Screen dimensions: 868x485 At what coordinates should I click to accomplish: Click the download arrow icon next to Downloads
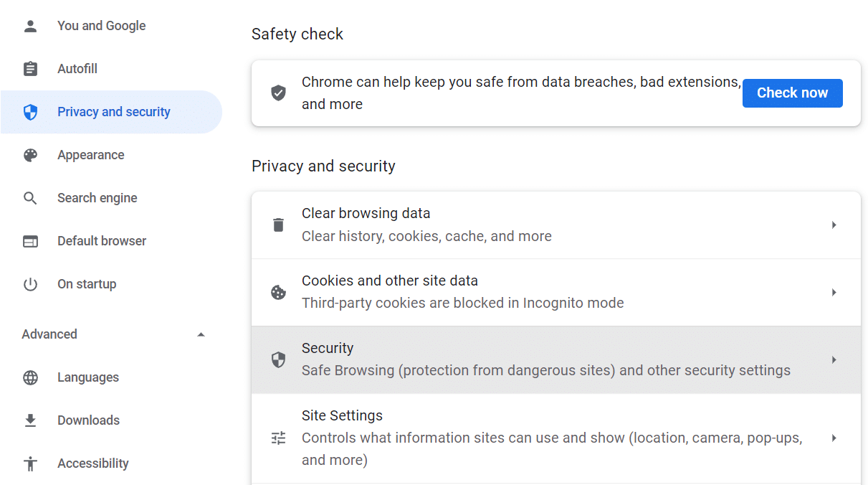point(30,420)
